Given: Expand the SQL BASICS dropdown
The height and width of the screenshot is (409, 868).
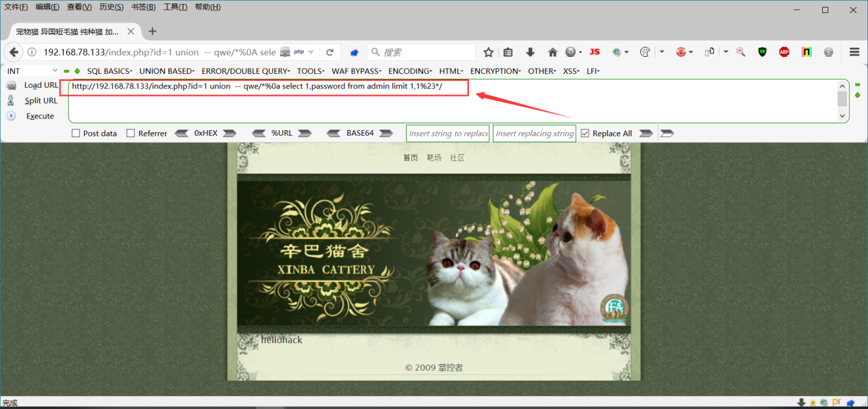Looking at the screenshot, I should [110, 71].
